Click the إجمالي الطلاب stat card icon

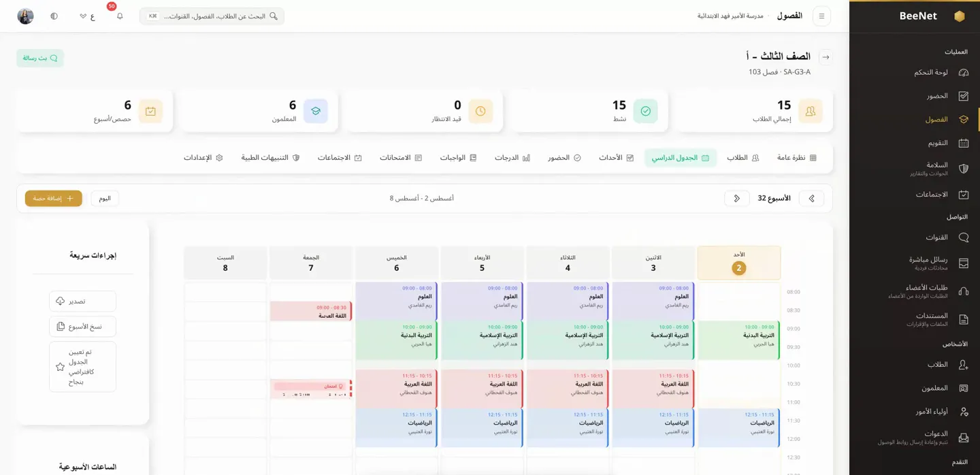pyautogui.click(x=811, y=111)
